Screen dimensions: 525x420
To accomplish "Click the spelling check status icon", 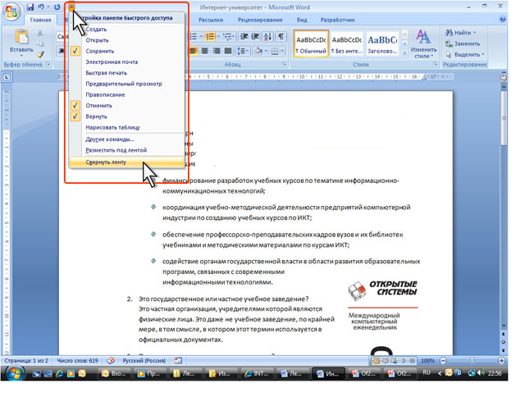I will point(111,361).
